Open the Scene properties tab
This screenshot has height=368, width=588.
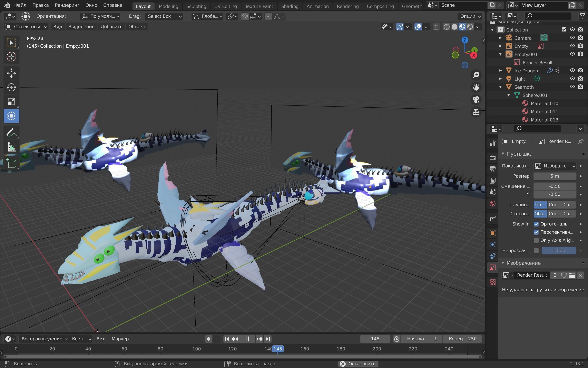(492, 192)
